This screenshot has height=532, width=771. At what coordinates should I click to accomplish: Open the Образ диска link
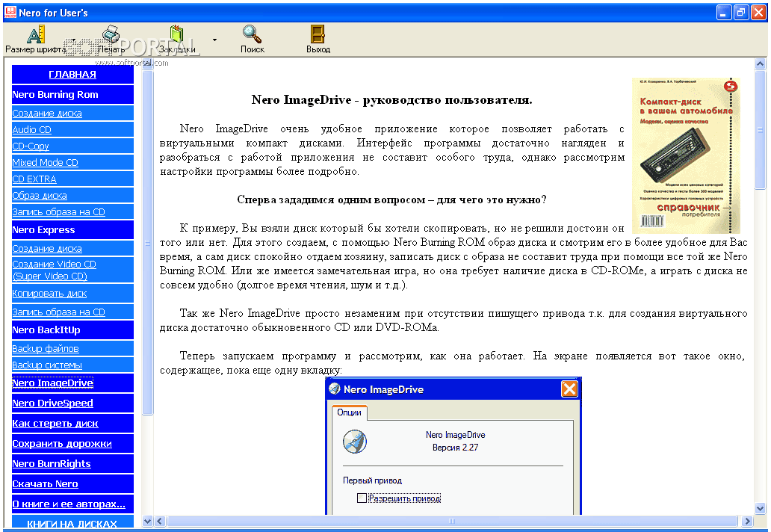tap(40, 195)
